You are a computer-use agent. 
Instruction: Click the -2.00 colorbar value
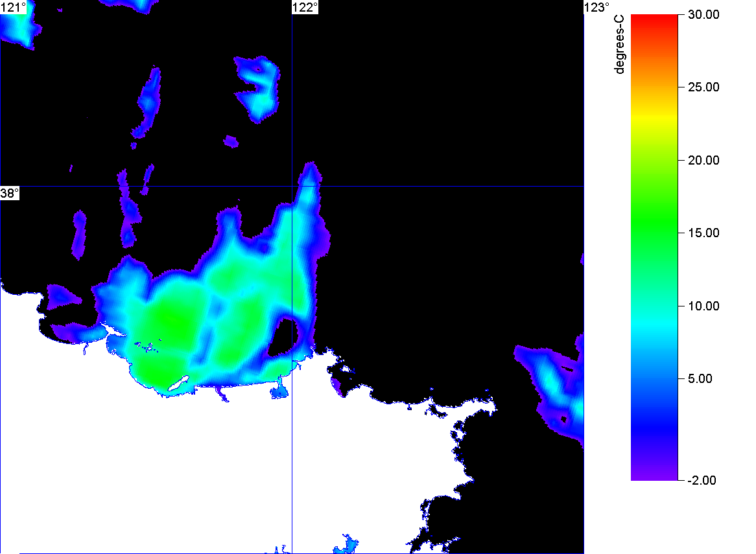[702, 480]
